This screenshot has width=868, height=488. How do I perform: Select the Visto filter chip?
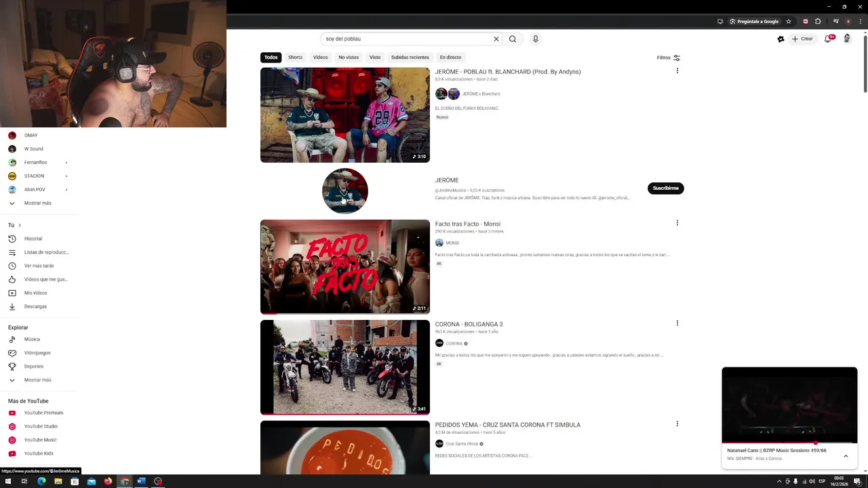(x=375, y=58)
